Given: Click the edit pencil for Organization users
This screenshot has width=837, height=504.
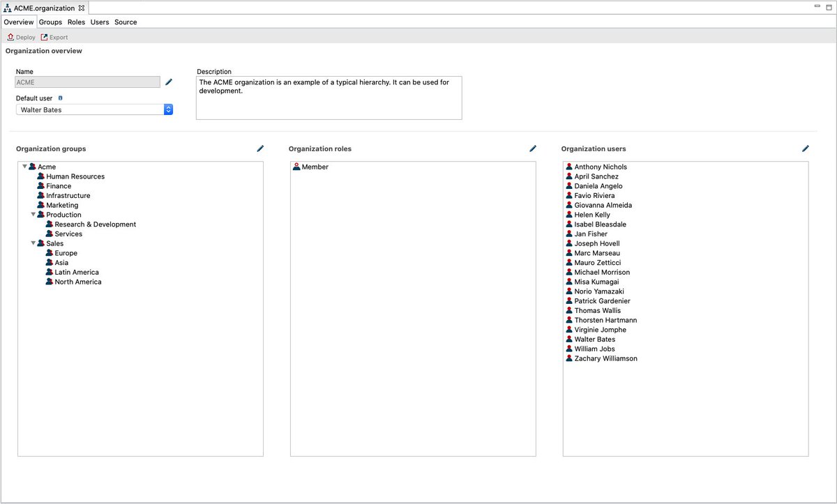Looking at the screenshot, I should pos(806,148).
